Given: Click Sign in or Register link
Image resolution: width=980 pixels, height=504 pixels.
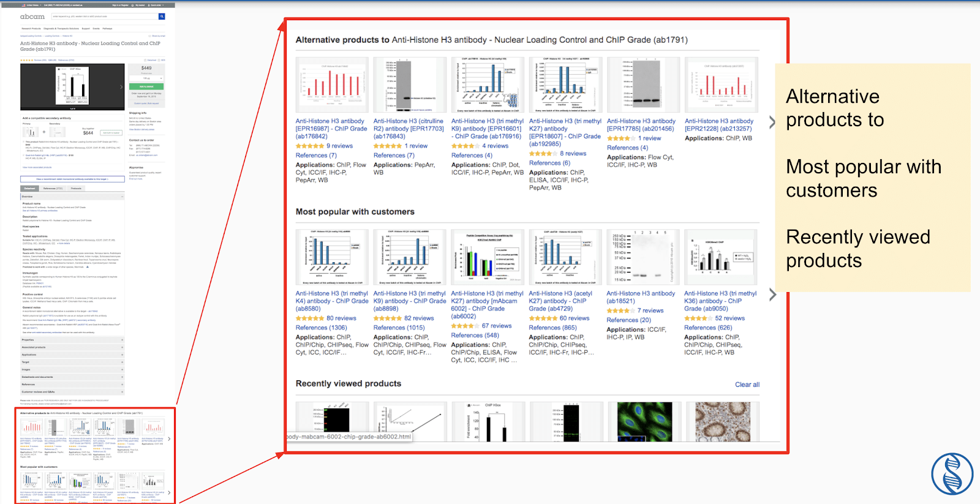Looking at the screenshot, I should click(121, 5).
